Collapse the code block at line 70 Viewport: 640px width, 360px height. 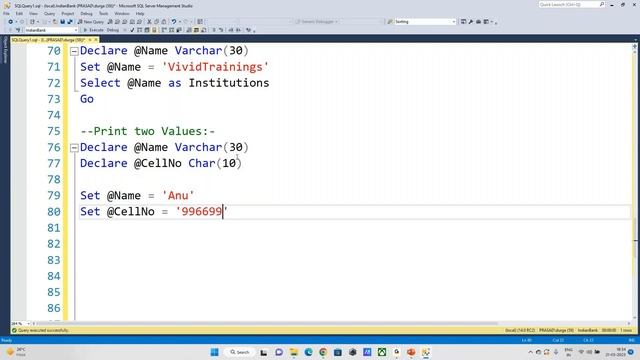(74, 51)
